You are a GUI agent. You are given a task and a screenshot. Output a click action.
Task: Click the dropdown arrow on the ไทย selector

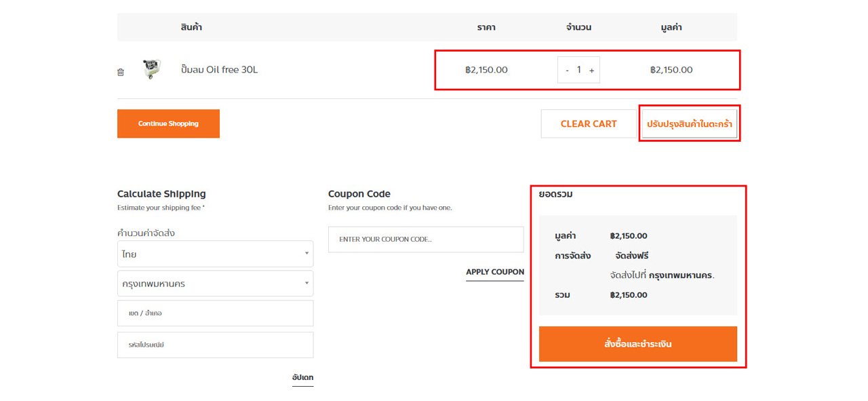tap(307, 254)
